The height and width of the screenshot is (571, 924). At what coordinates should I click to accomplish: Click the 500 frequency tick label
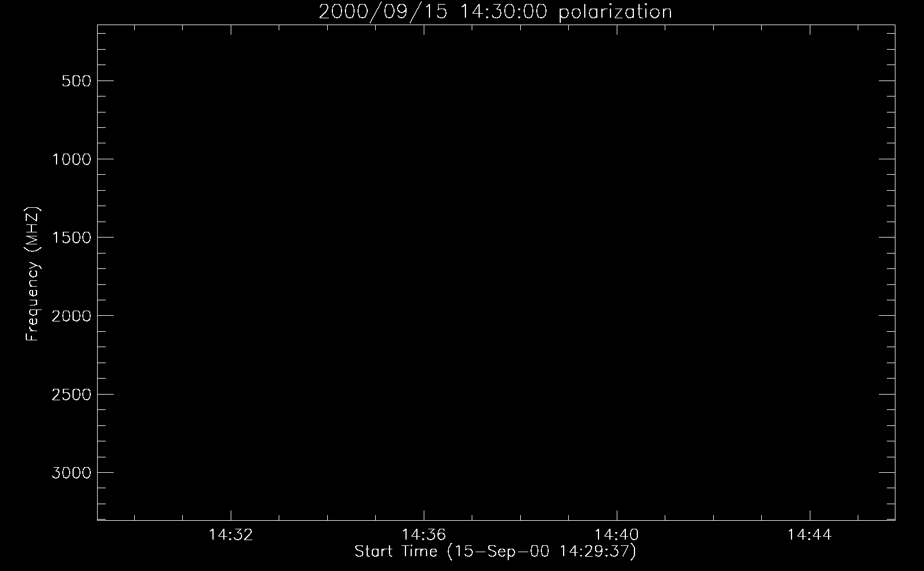(77, 81)
